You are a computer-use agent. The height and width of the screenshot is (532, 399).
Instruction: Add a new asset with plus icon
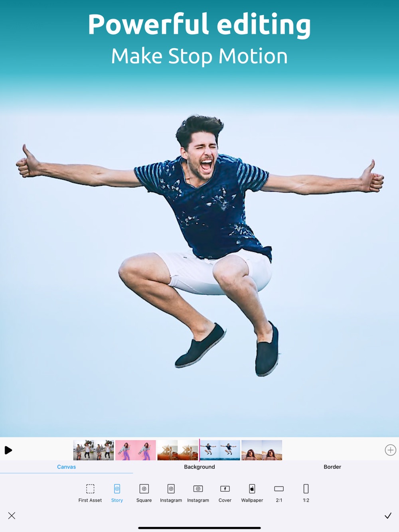[390, 450]
